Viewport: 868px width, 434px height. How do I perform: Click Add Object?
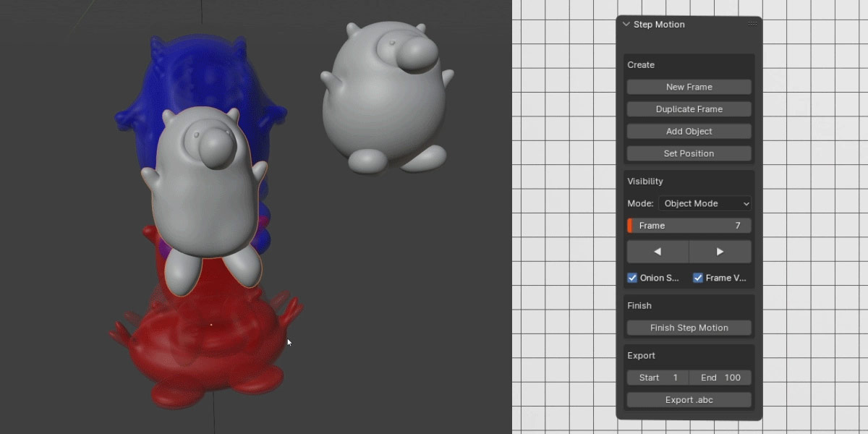click(688, 131)
